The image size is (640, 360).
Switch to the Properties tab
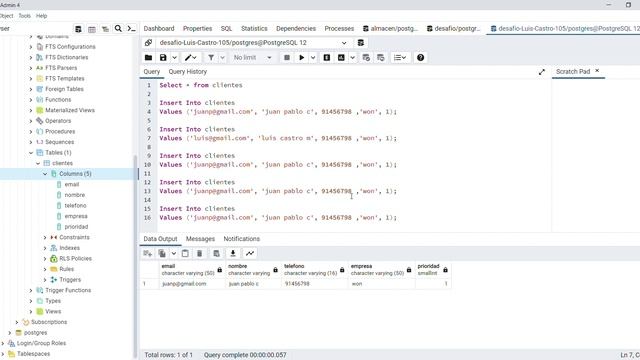(198, 29)
